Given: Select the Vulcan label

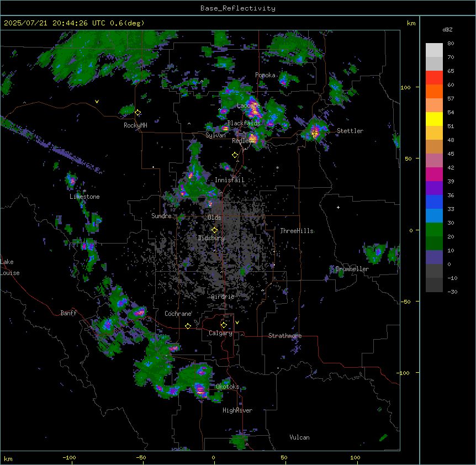Looking at the screenshot, I should 300,437.
